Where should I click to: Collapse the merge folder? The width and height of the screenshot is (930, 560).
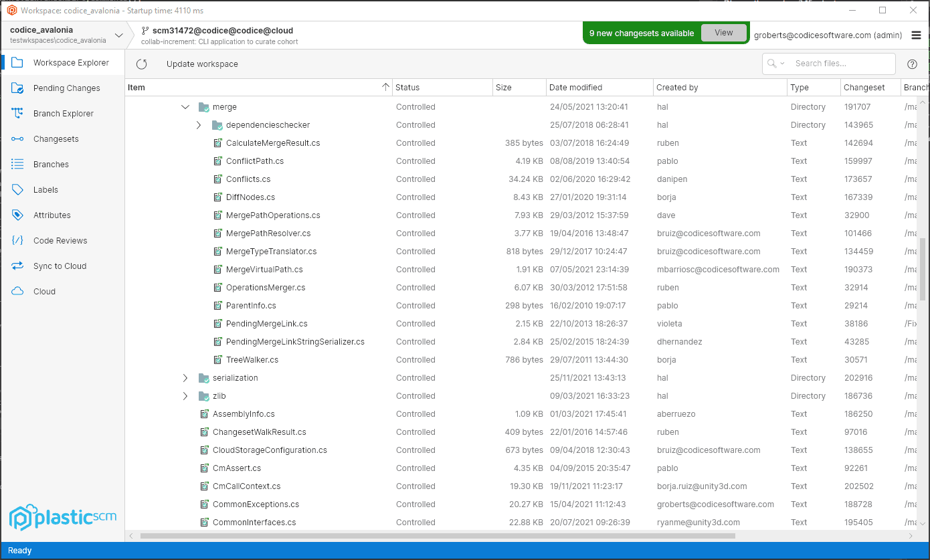(185, 106)
